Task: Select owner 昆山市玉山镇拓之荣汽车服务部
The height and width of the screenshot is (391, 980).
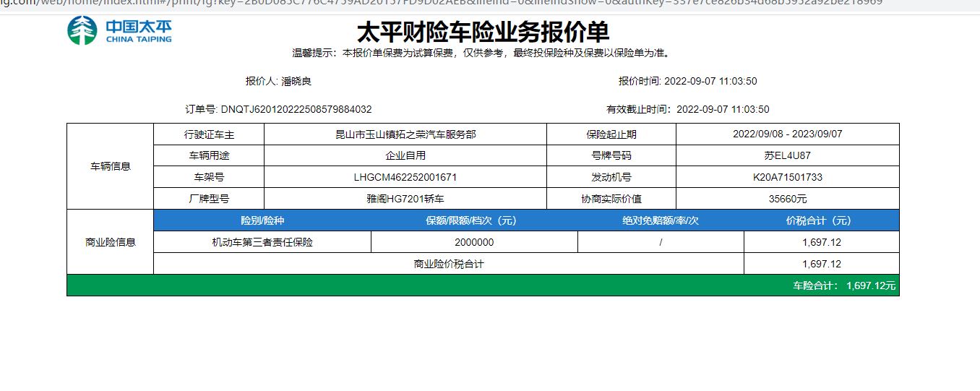Action: tap(405, 134)
